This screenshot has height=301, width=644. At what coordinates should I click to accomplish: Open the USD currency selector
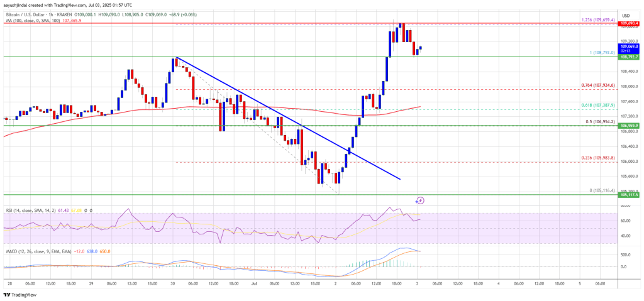626,15
